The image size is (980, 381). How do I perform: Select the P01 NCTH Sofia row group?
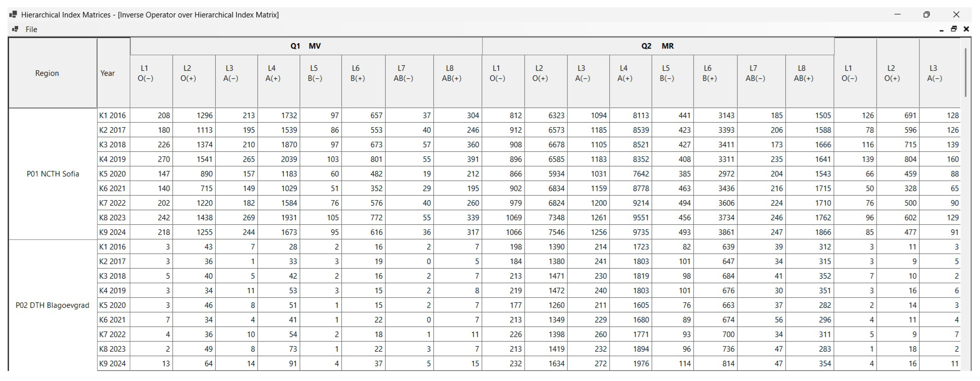[53, 174]
